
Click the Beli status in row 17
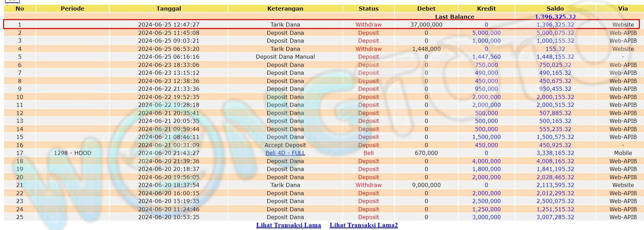point(368,153)
